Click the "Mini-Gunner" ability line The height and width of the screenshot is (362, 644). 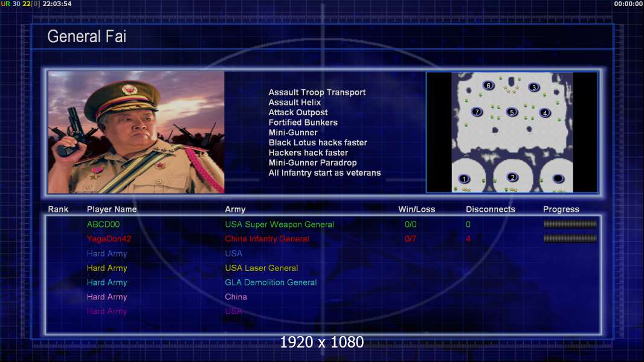pos(293,132)
